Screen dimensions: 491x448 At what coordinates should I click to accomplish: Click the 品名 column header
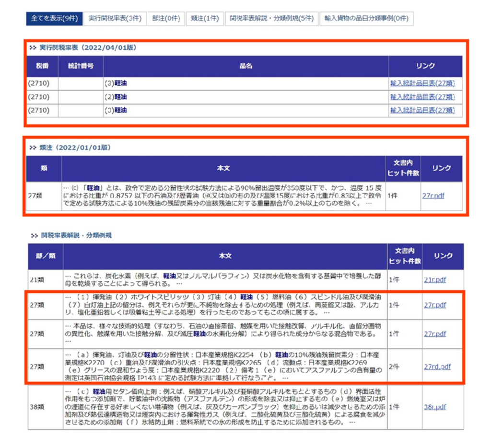click(245, 66)
